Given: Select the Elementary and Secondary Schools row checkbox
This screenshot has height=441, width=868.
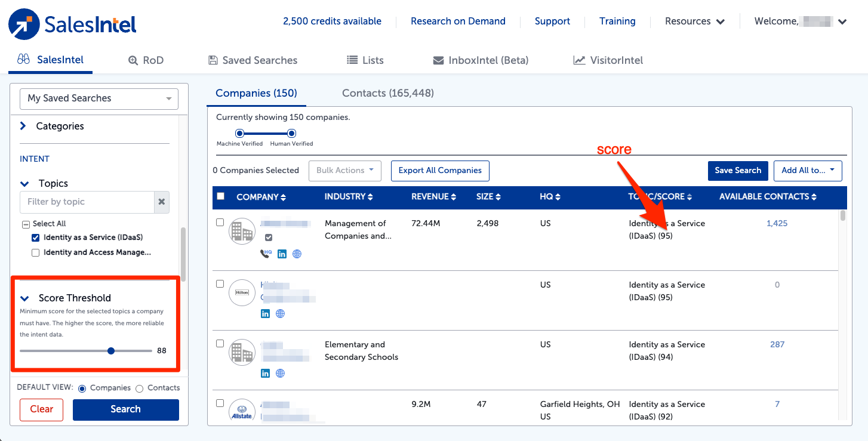Looking at the screenshot, I should coord(220,343).
